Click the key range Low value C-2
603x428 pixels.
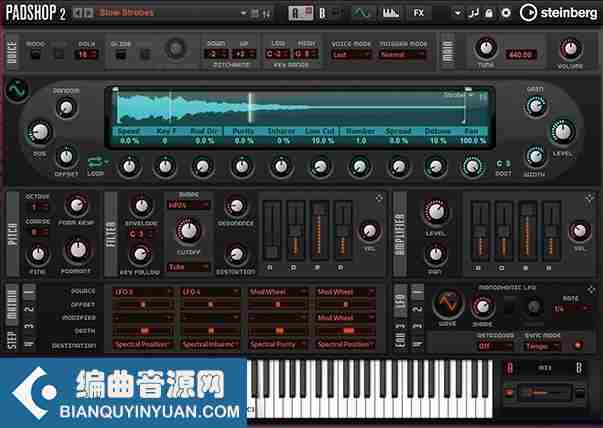click(277, 54)
